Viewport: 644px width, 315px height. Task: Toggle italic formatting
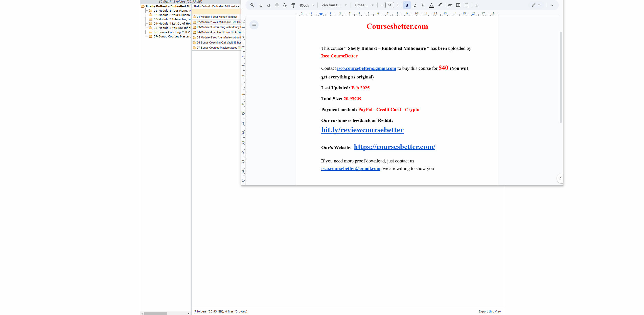coord(415,5)
